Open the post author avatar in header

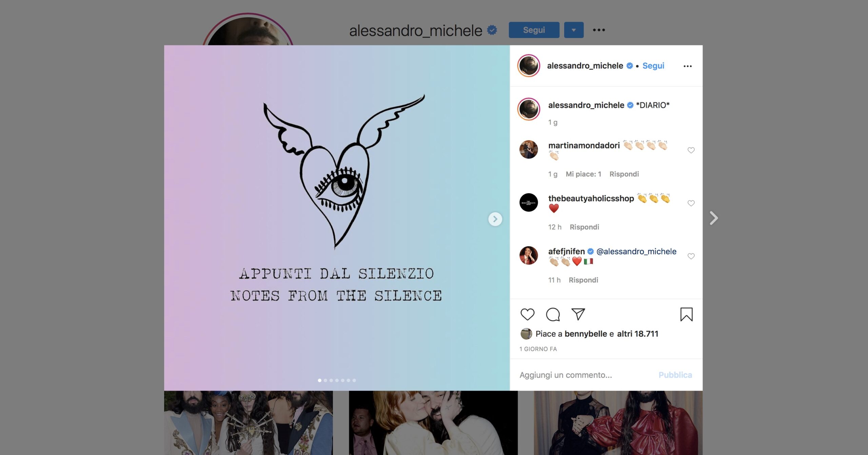pos(529,65)
